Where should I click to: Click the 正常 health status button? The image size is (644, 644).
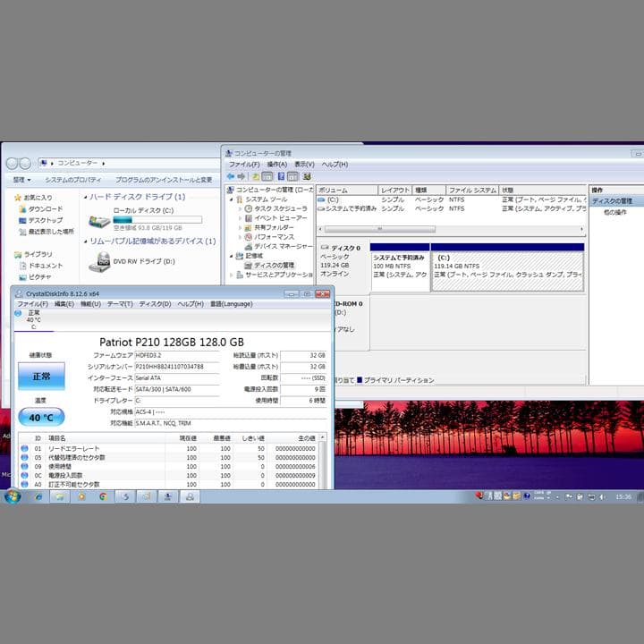coord(41,377)
